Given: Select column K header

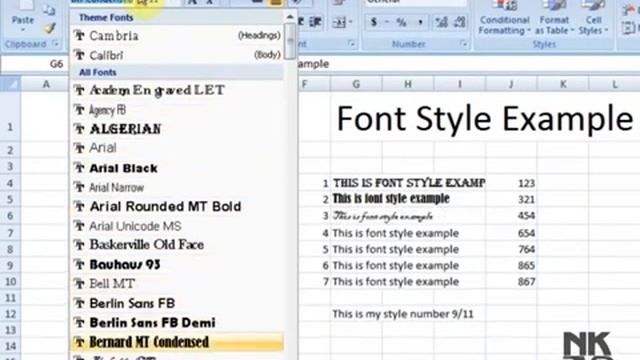Looking at the screenshot, I should [563, 84].
